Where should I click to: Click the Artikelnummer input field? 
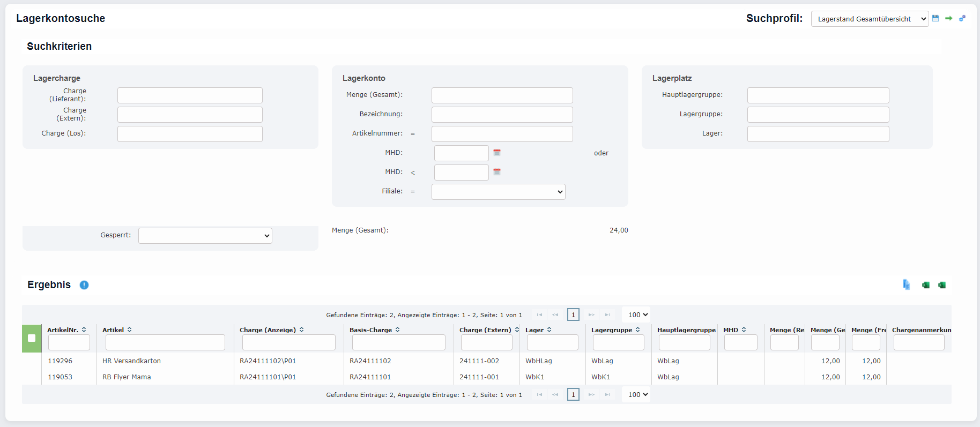[x=502, y=134]
